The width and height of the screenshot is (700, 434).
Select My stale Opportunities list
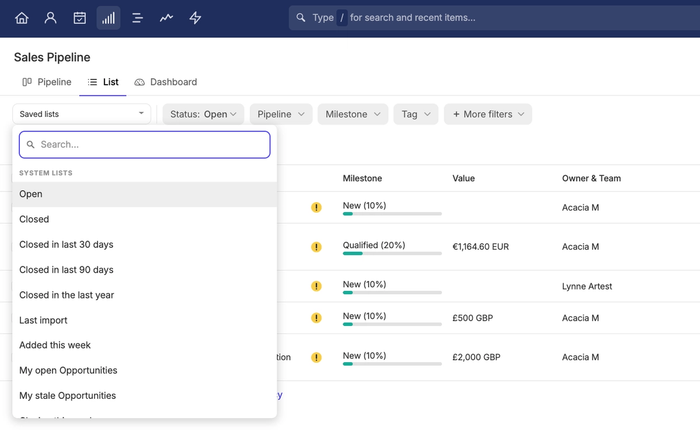tap(145, 396)
